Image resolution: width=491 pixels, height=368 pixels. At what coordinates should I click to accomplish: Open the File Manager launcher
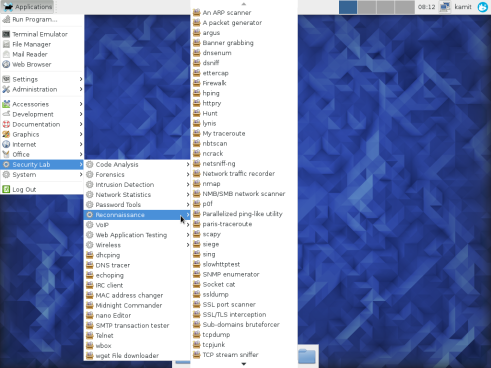click(x=42, y=44)
